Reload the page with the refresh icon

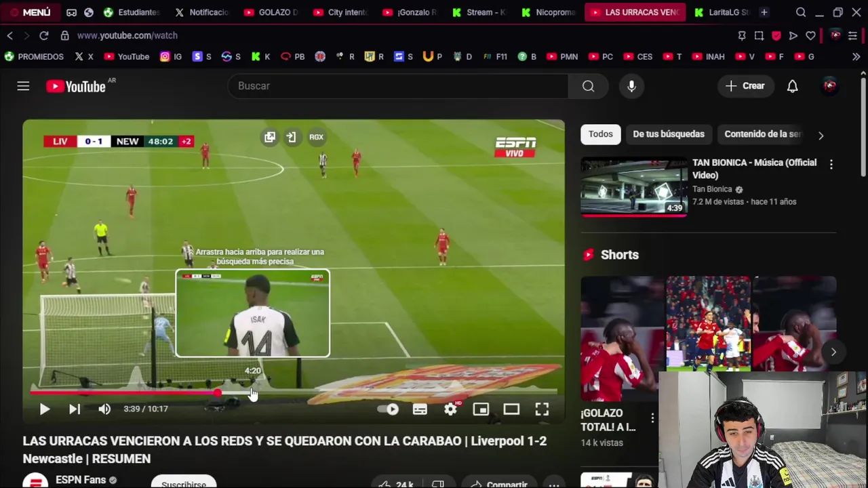click(44, 35)
